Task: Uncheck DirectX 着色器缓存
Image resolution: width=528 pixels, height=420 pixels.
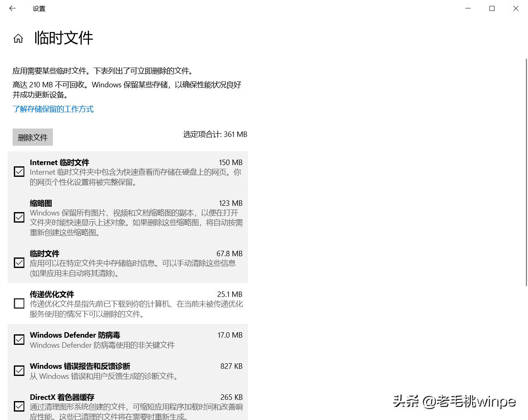Action: click(19, 406)
